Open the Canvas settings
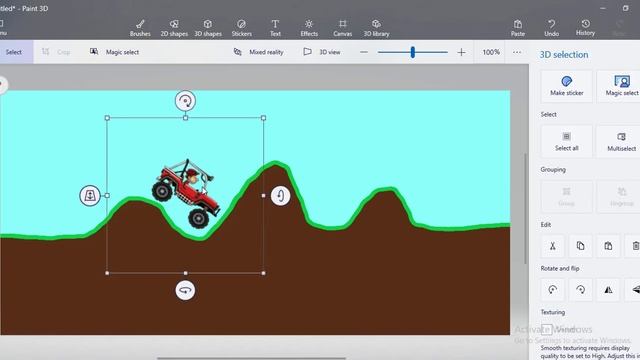640x360 pixels. (343, 28)
